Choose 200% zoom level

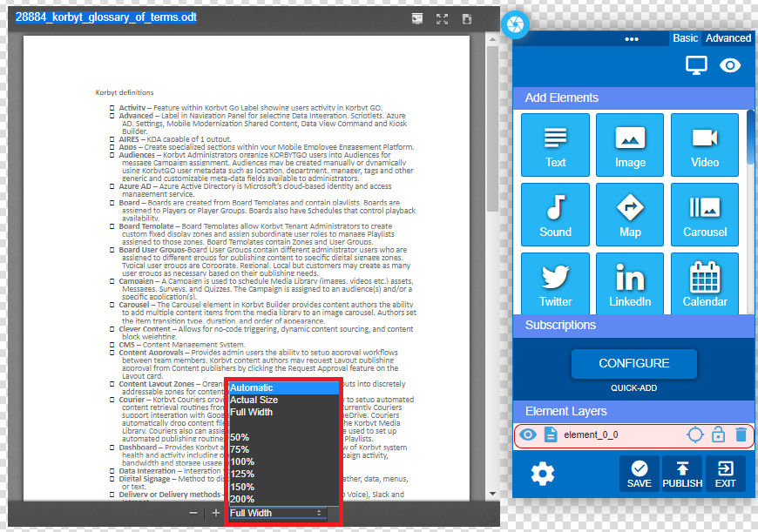coord(284,499)
